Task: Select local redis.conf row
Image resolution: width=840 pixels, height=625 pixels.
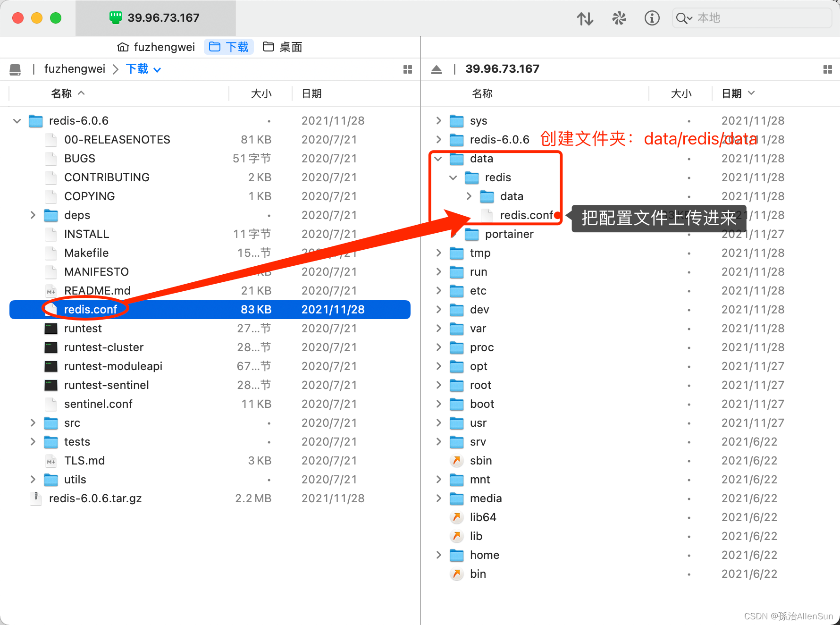Action: tap(210, 310)
